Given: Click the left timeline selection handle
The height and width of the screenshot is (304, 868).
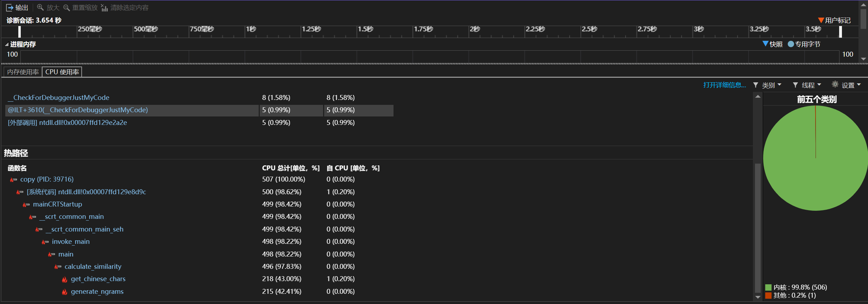Looking at the screenshot, I should point(19,32).
